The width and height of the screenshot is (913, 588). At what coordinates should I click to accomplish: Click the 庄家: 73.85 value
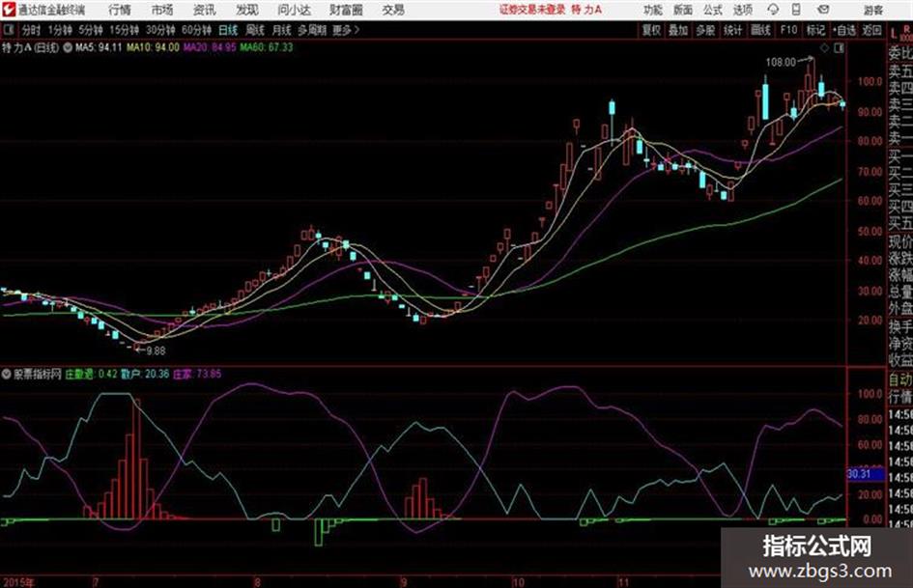(197, 375)
